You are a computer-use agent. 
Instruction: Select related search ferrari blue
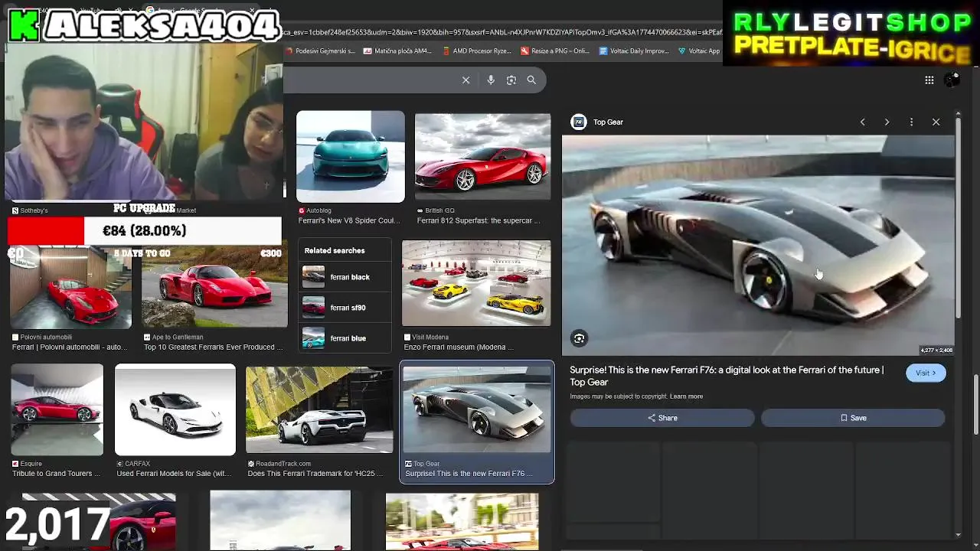click(x=345, y=338)
